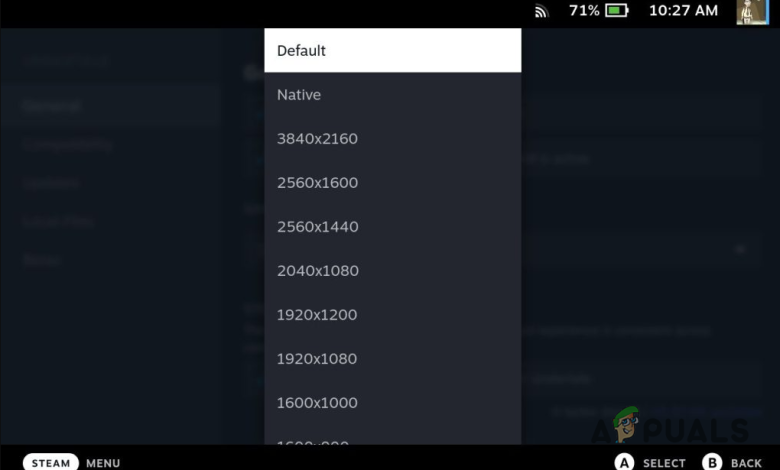Select 1600x1000 resolution option

pos(392,402)
